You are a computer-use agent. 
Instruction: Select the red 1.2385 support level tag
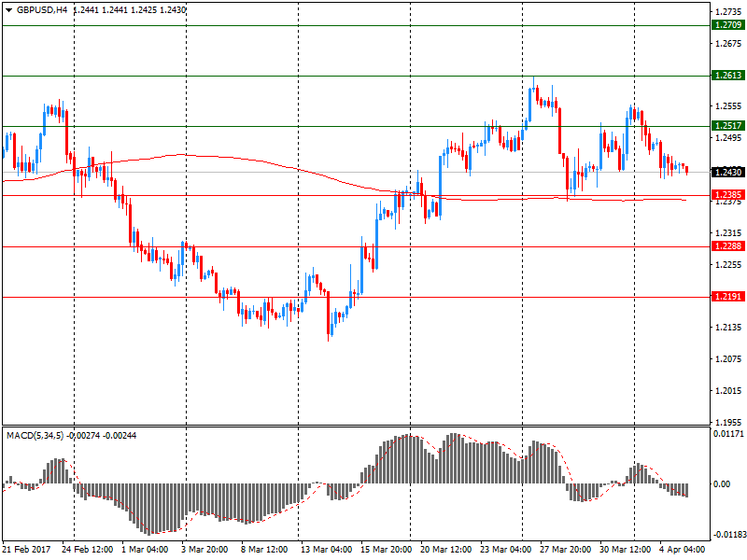726,195
